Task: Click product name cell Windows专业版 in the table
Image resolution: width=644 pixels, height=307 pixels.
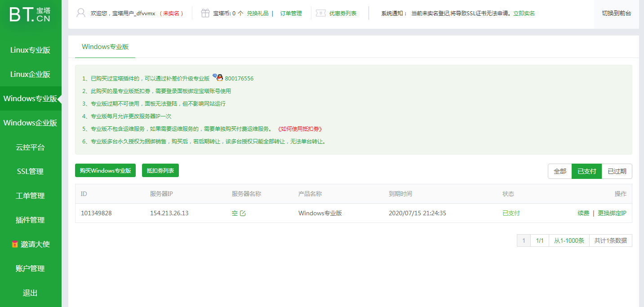Action: click(x=320, y=213)
